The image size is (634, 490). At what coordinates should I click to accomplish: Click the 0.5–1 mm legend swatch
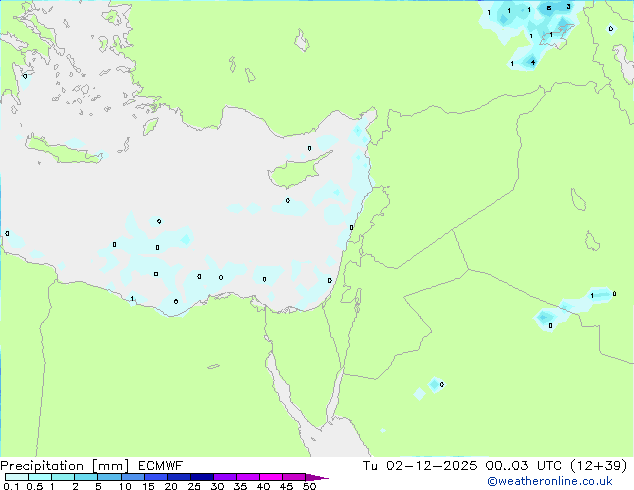(40, 477)
